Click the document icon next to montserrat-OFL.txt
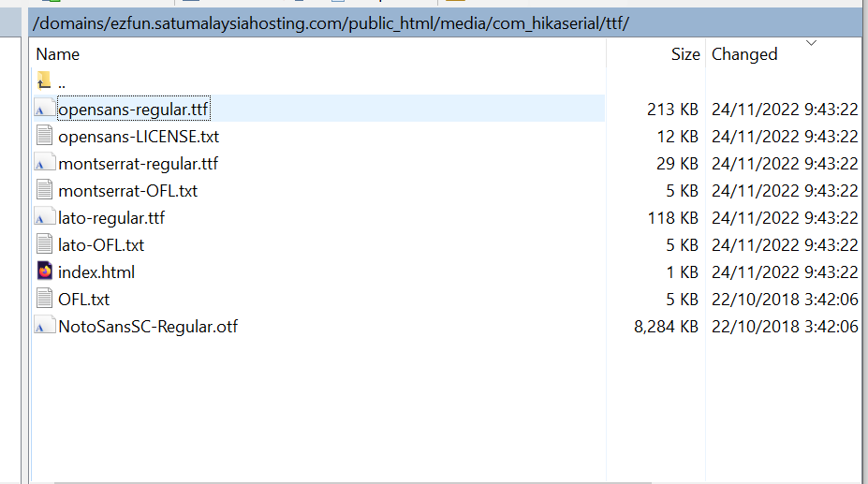This screenshot has width=868, height=484. (x=44, y=191)
